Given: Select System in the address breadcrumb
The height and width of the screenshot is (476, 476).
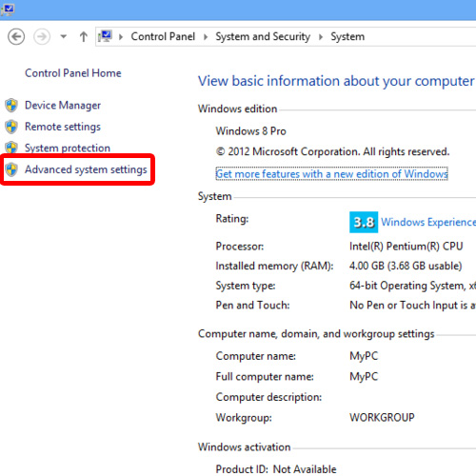Looking at the screenshot, I should pyautogui.click(x=347, y=36).
